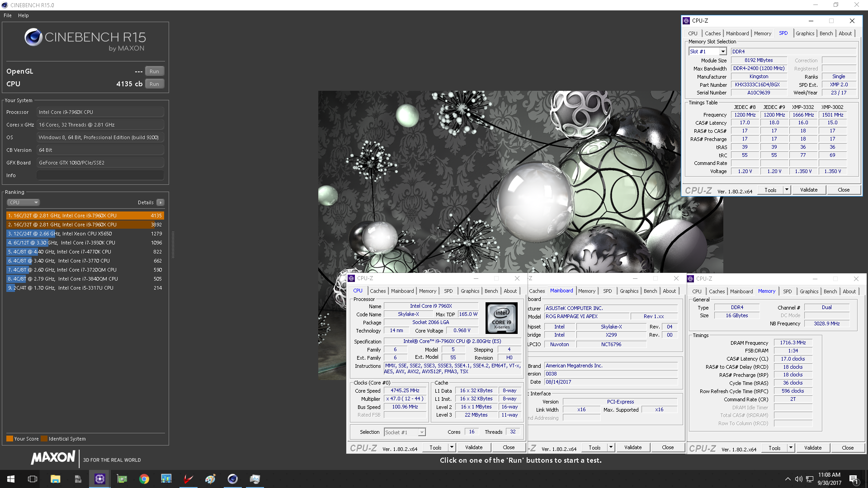Open the Windows Start menu
Image resolution: width=868 pixels, height=488 pixels.
click(11, 479)
